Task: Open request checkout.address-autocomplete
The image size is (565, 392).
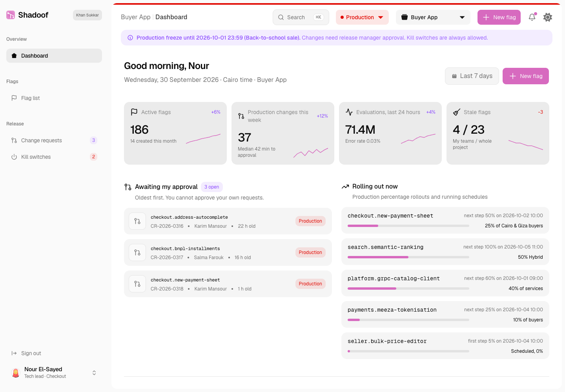Action: pos(228,221)
